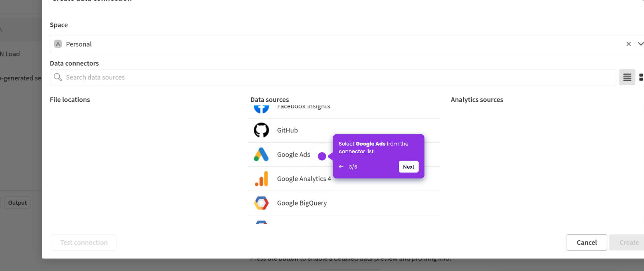Click the Test connection button
Screen dimensions: 644x271
(x=84, y=242)
